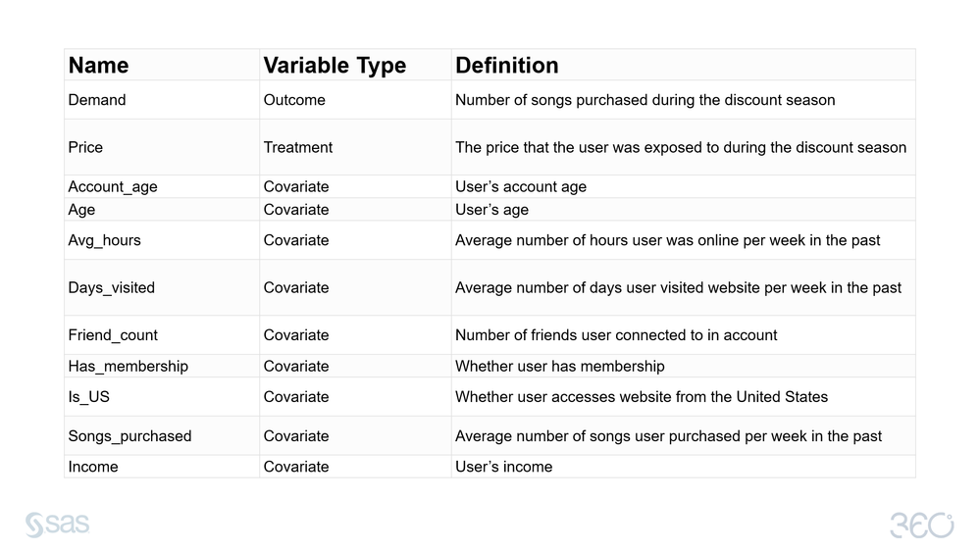Image resolution: width=980 pixels, height=551 pixels.
Task: Click the Price name cell
Action: pyautogui.click(x=85, y=147)
